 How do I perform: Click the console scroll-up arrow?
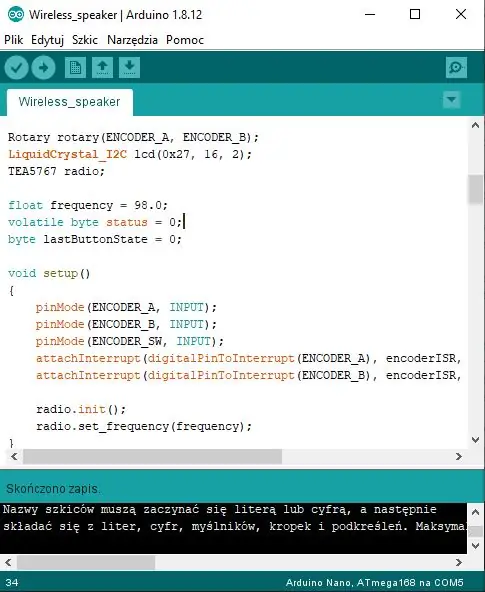pyautogui.click(x=476, y=512)
